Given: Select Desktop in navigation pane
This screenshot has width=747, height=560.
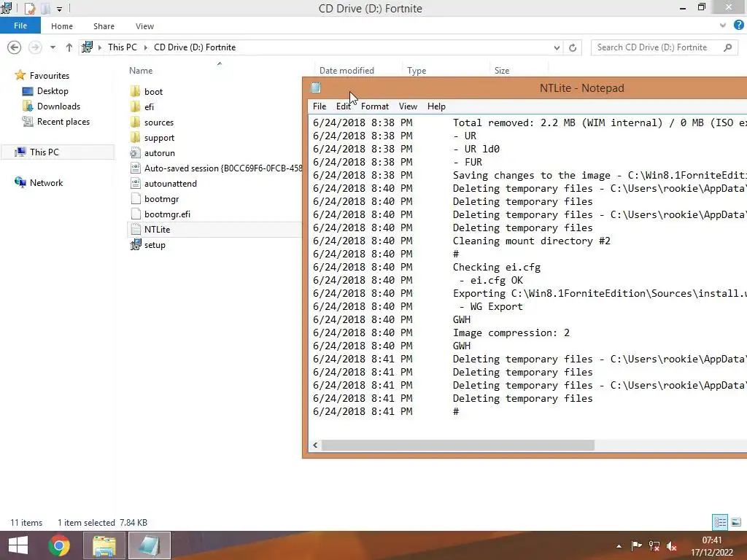Looking at the screenshot, I should [53, 91].
